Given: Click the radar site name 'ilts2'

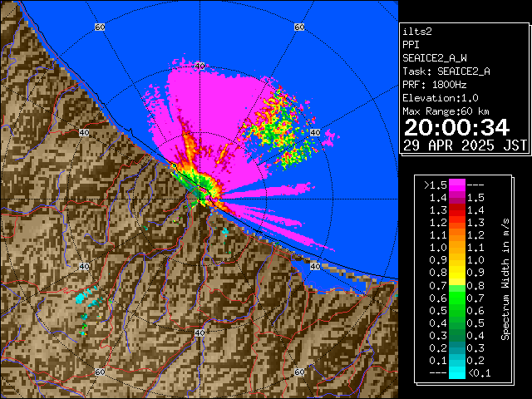Looking at the screenshot, I should 417,32.
